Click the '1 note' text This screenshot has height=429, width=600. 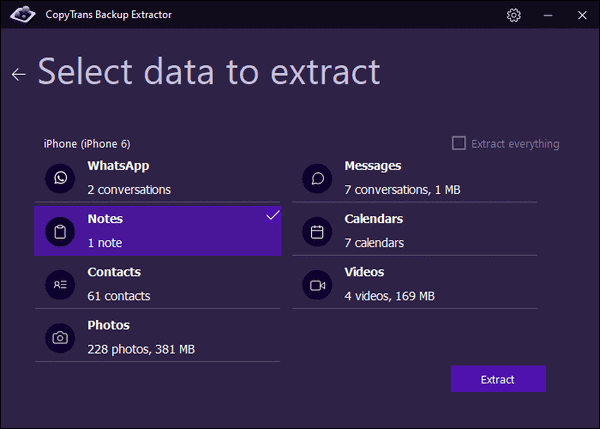coord(105,243)
